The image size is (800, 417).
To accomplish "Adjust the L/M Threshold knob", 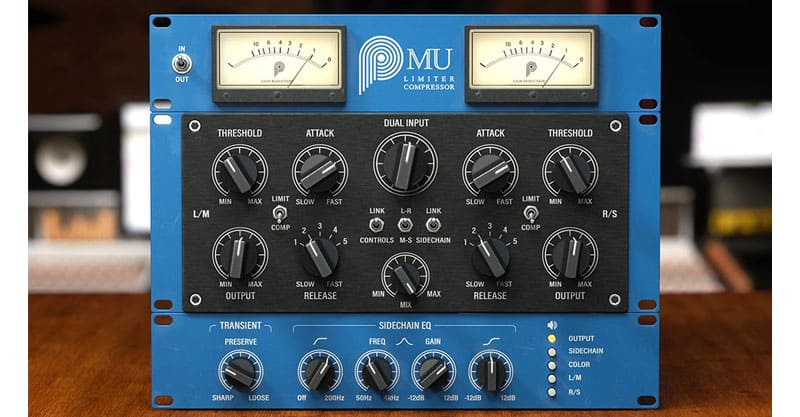I will [240, 171].
